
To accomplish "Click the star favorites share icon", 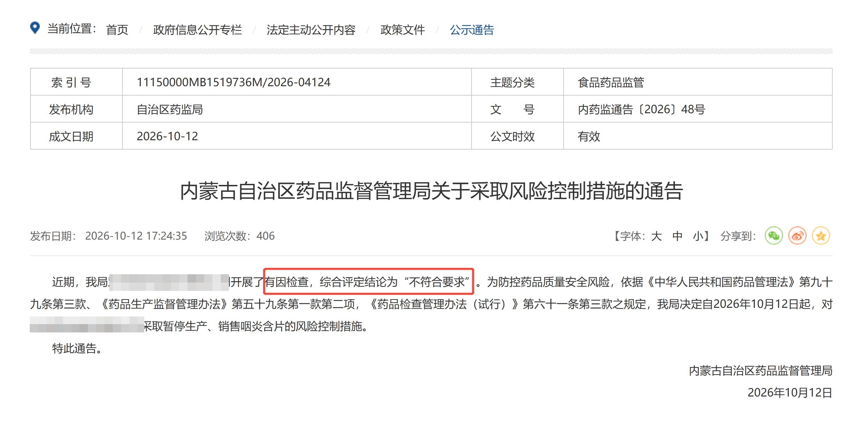I will pyautogui.click(x=821, y=236).
